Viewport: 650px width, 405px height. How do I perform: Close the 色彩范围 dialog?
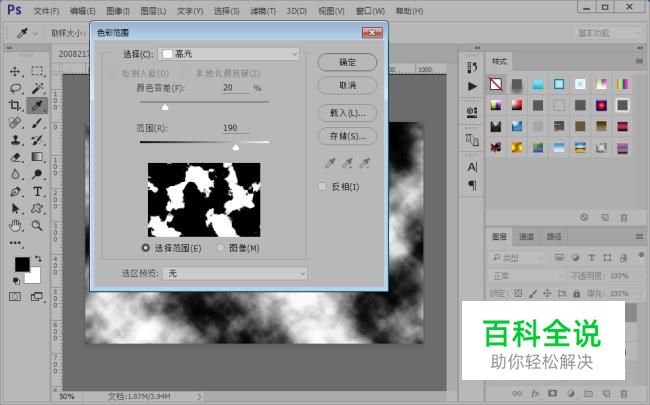(372, 32)
